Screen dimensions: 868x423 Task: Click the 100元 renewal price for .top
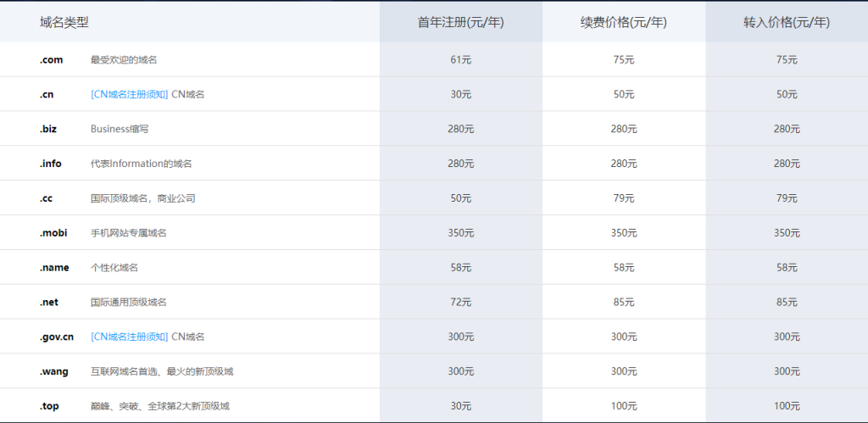624,406
